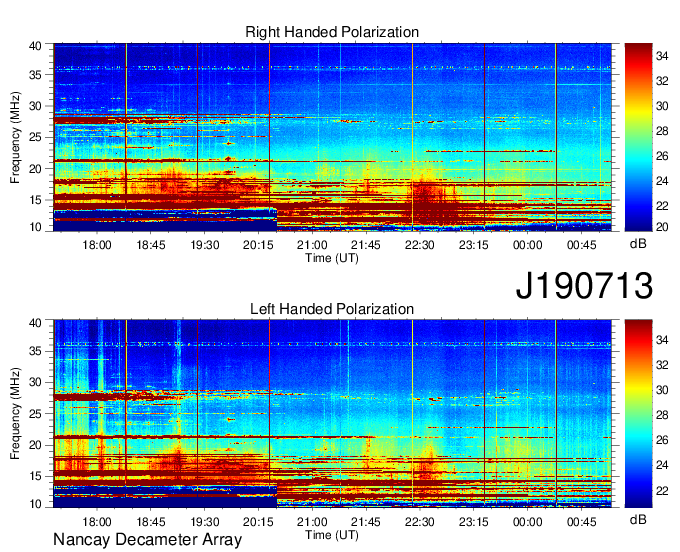The image size is (680, 552).
Task: Click the 30 dB label on the right-handed colorbar
Action: pos(662,106)
